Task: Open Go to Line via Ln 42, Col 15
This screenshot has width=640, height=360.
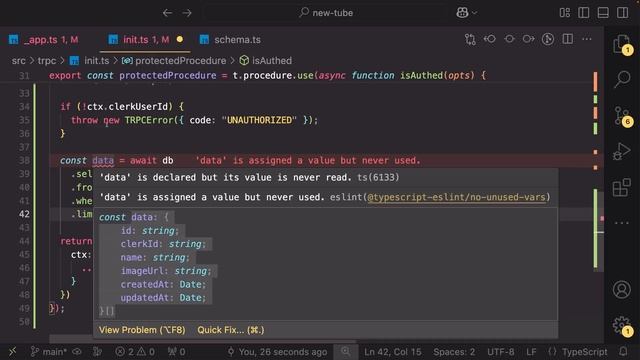Action: (392, 351)
